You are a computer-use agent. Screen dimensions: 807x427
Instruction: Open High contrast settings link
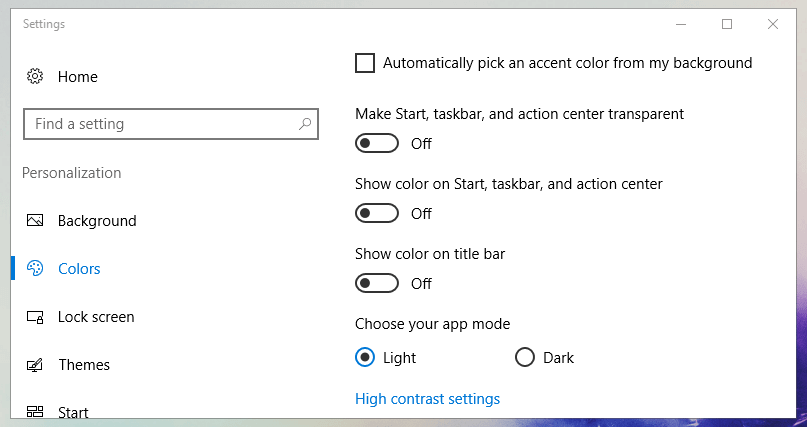pyautogui.click(x=428, y=399)
